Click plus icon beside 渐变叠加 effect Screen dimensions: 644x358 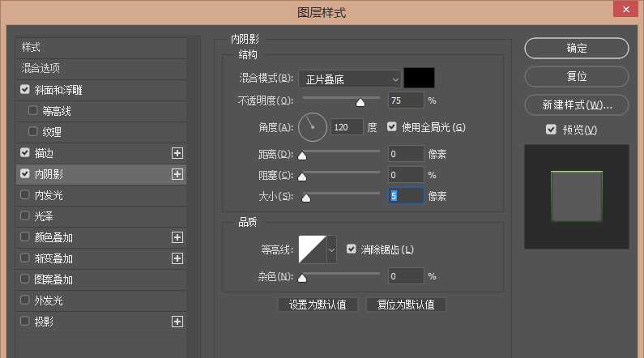[177, 258]
